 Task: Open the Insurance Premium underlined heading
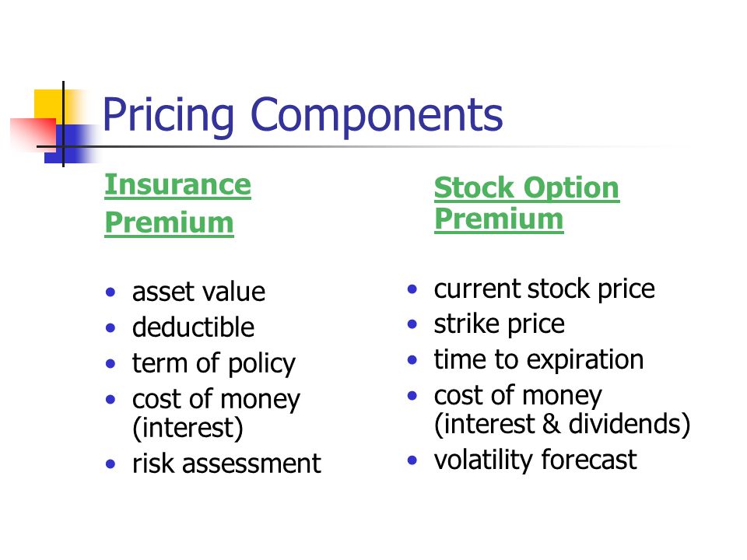[177, 204]
